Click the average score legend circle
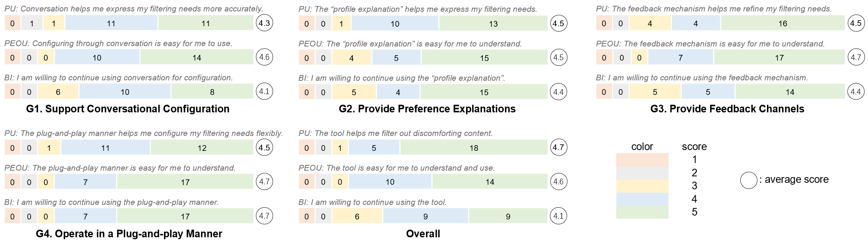 [749, 180]
